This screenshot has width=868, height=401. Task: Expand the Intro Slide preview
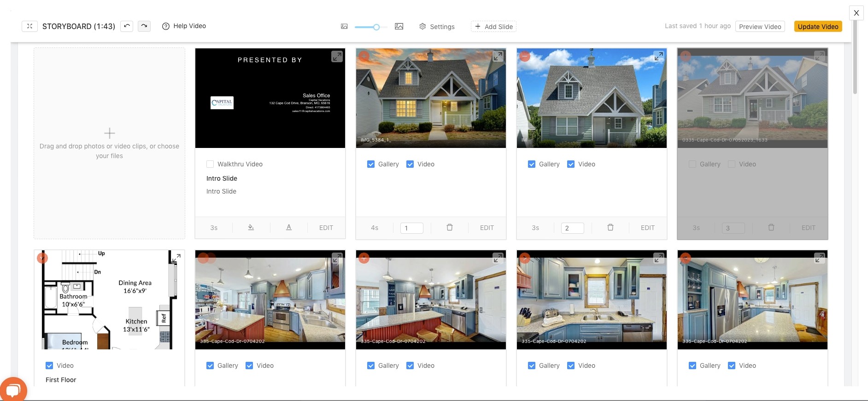pos(337,57)
